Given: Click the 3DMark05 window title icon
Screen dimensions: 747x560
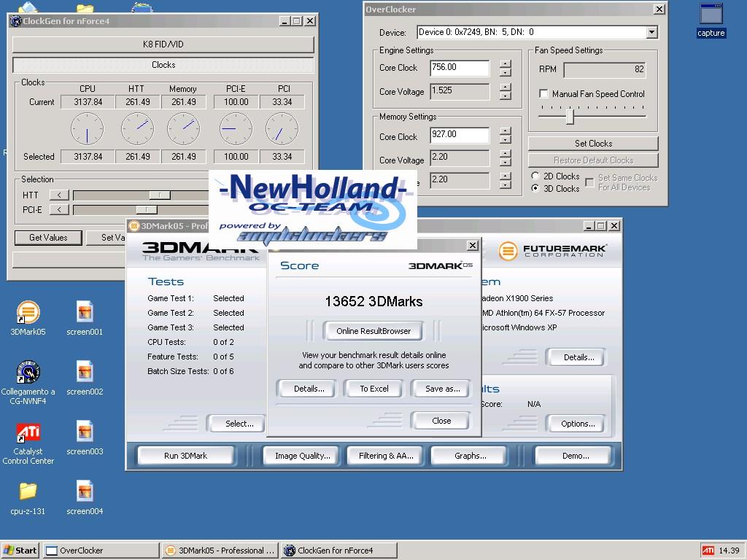Looking at the screenshot, I should coord(134,226).
